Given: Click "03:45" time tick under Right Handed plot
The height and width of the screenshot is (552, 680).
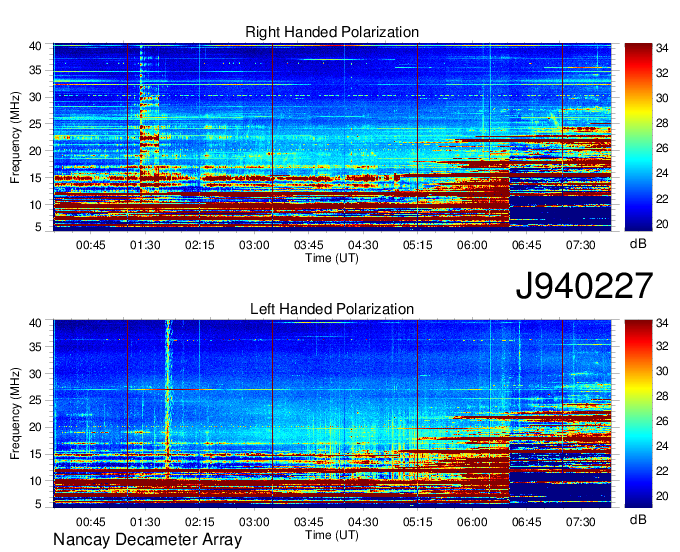Looking at the screenshot, I should [x=309, y=245].
